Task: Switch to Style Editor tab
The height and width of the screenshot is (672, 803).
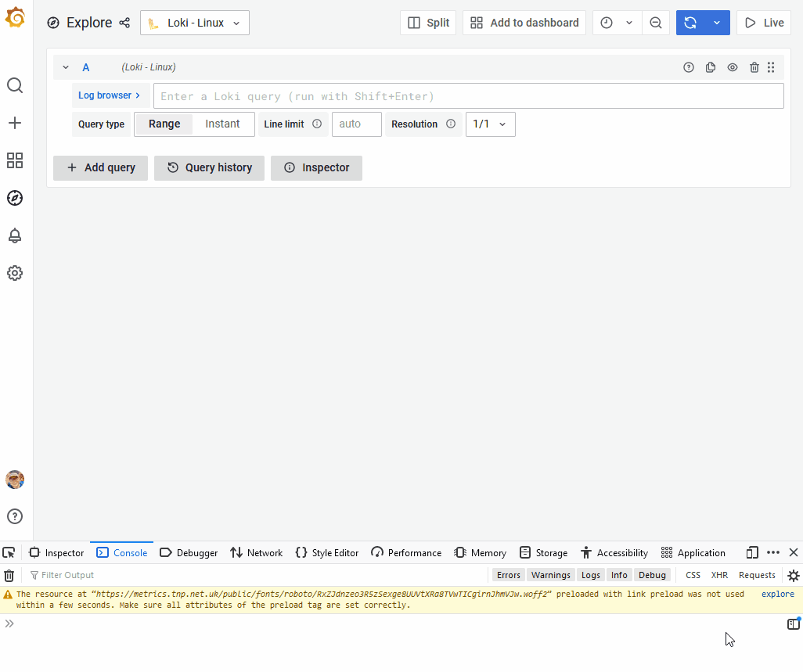Action: (327, 553)
